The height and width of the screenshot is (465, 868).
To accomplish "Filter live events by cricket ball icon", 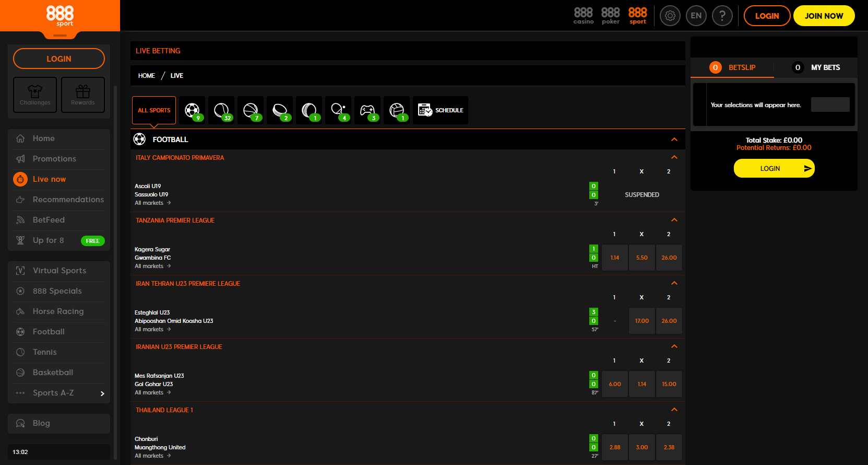I will (309, 110).
